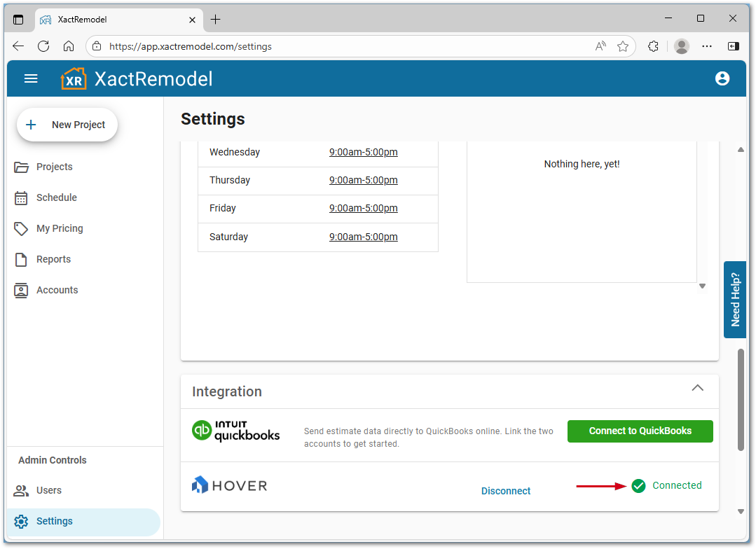This screenshot has width=756, height=549.
Task: Open the navigation hamburger menu
Action: tap(31, 78)
